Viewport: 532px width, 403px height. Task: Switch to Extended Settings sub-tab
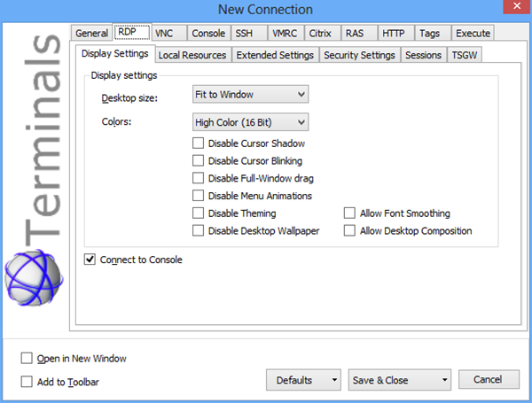tap(275, 55)
